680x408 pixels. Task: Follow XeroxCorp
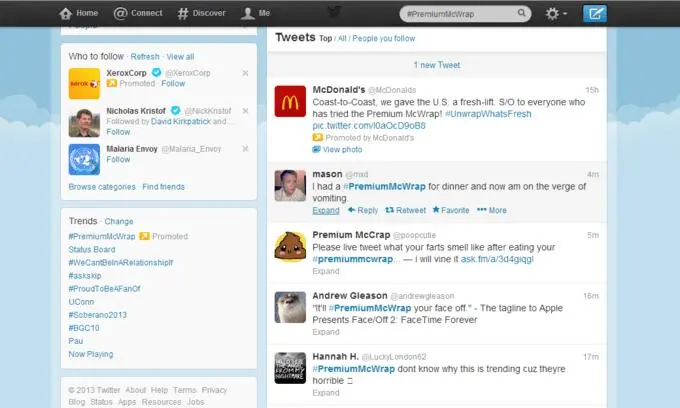[173, 83]
